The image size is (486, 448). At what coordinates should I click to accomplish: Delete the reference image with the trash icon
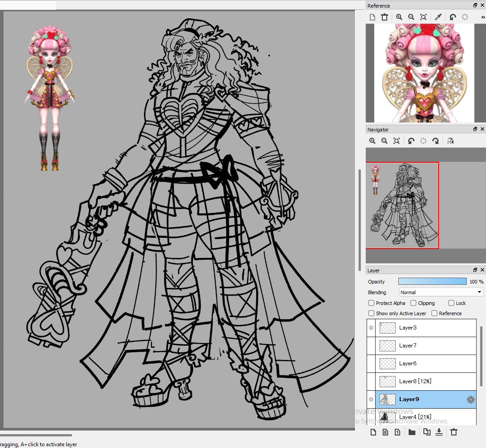[x=385, y=17]
